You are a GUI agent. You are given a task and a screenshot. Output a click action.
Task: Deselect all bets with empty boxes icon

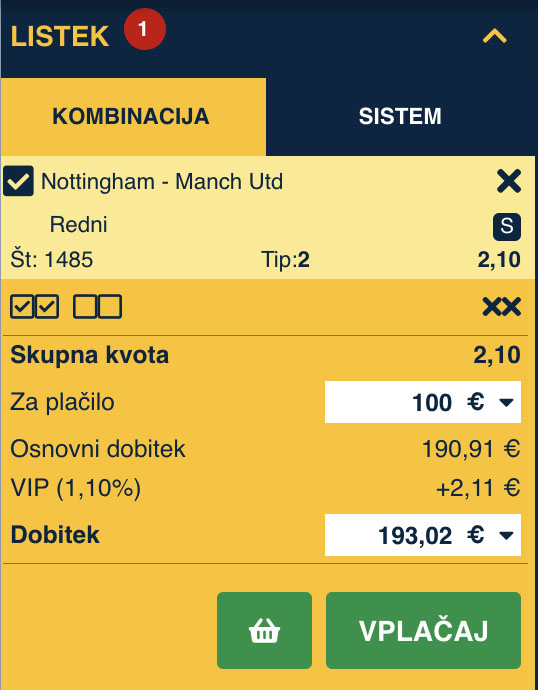point(97,306)
